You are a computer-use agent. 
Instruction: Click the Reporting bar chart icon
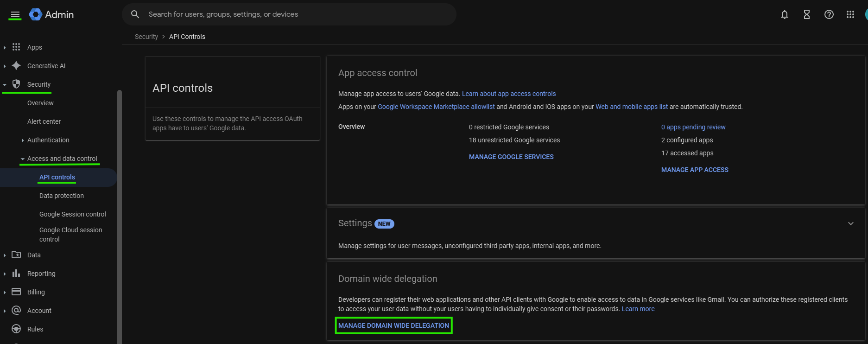tap(16, 273)
